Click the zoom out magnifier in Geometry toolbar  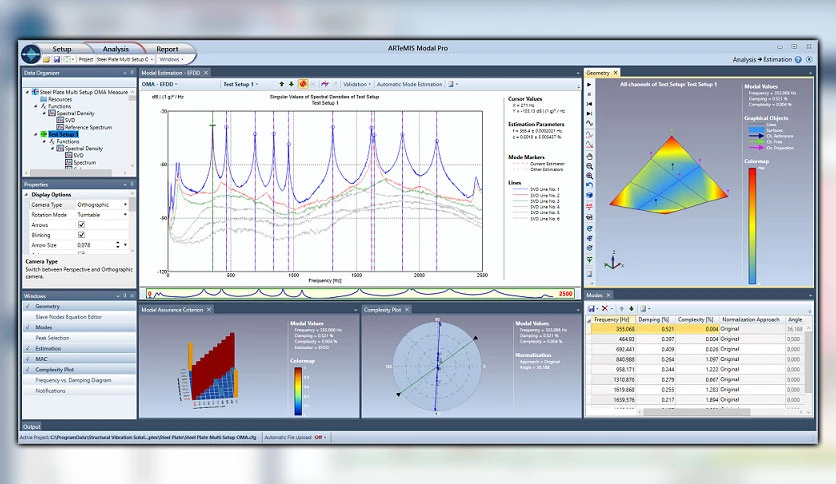(589, 166)
